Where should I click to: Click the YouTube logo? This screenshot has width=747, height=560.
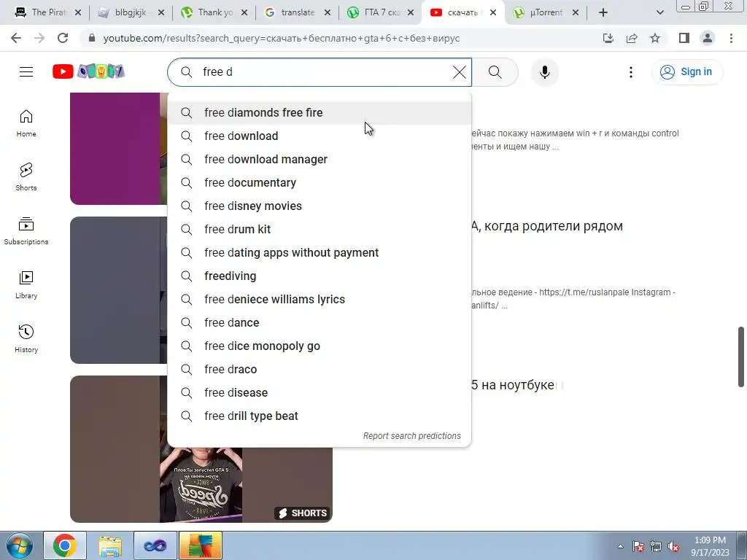click(88, 71)
